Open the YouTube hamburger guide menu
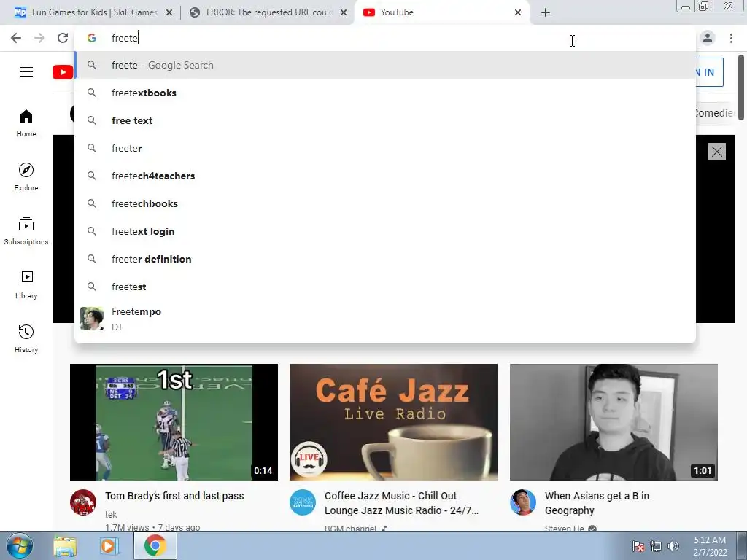Image resolution: width=747 pixels, height=560 pixels. coord(26,72)
